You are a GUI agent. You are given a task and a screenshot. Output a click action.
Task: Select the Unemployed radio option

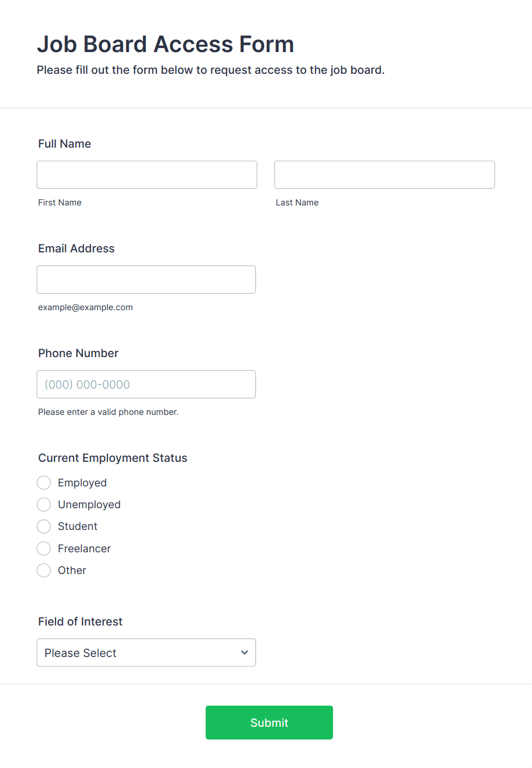43,504
